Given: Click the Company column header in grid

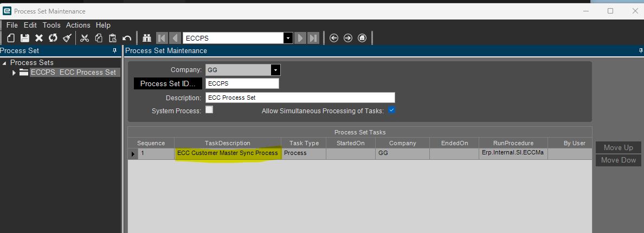Looking at the screenshot, I should (x=402, y=143).
